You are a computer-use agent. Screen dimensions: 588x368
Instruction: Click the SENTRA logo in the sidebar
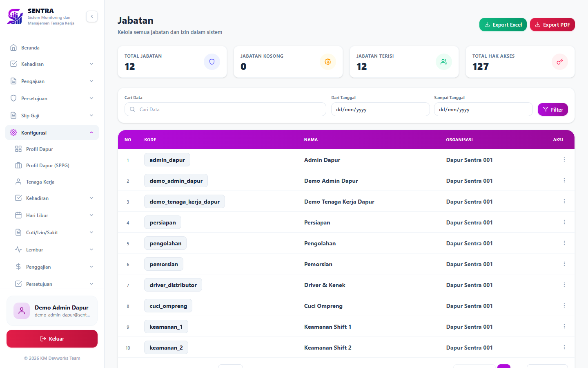click(x=15, y=16)
